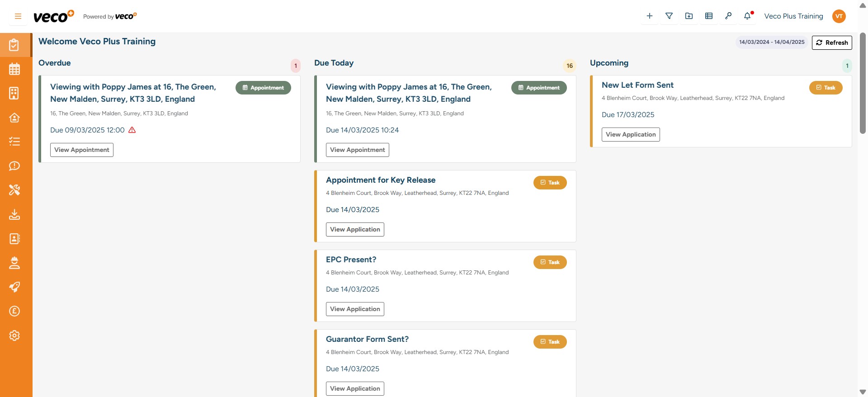Open the settings gear sidebar icon
The height and width of the screenshot is (397, 868).
tap(14, 336)
